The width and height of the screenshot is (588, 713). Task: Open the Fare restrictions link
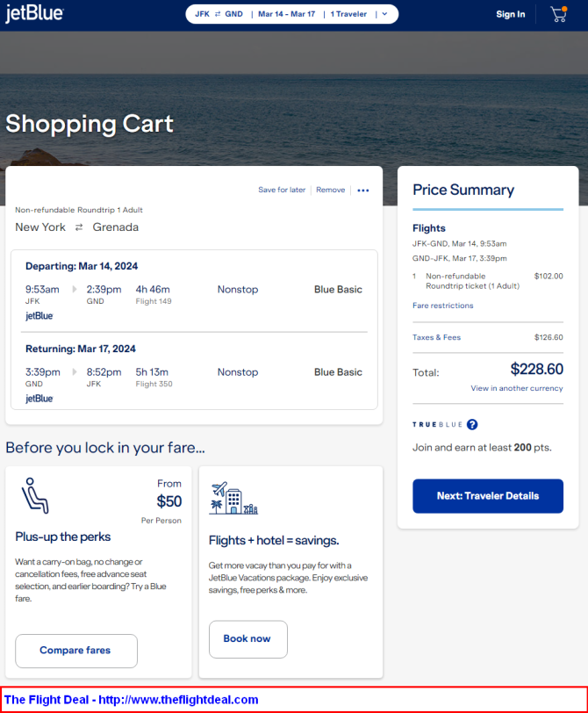[x=443, y=306]
